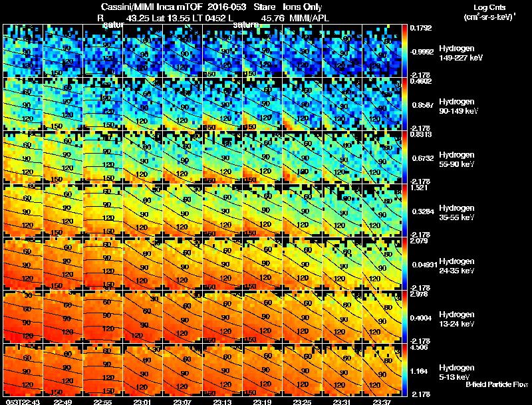Click the time axis label '23:07'
This screenshot has height=405, width=532.
tap(182, 402)
